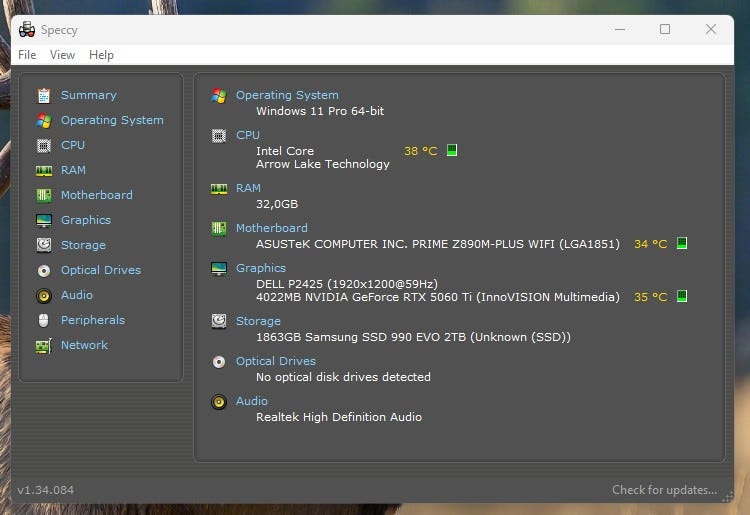
Task: Click the Arrow Lake Technology text
Action: click(x=323, y=164)
